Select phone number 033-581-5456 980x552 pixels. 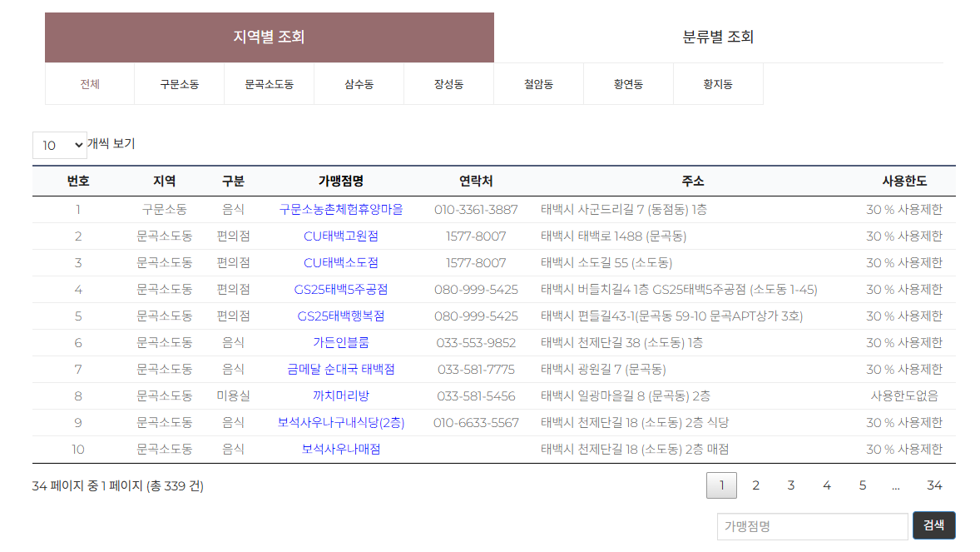tap(476, 396)
